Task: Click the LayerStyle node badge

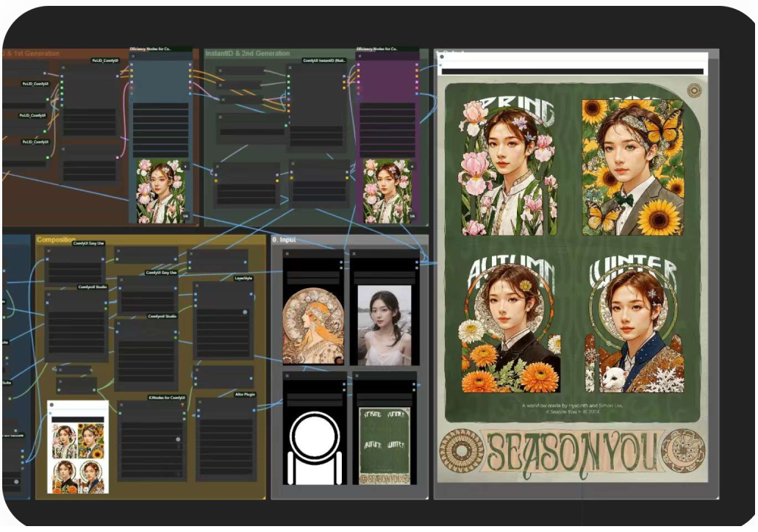Action: 243,278
